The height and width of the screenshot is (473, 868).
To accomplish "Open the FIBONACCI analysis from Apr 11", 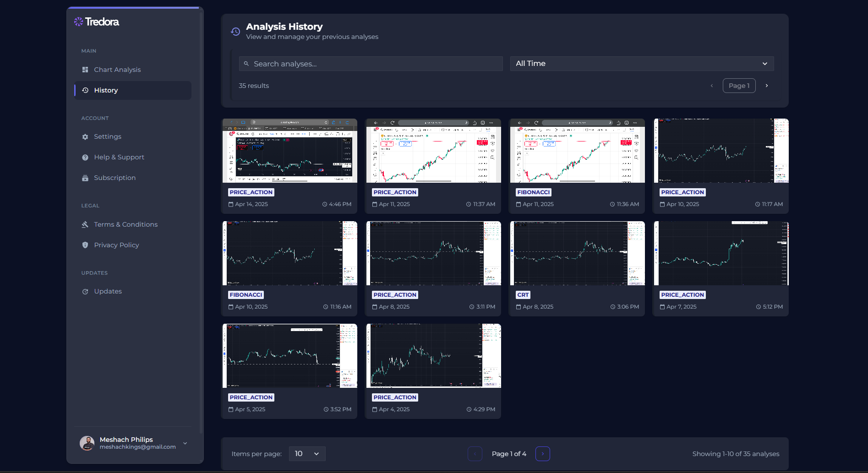I will [x=577, y=166].
